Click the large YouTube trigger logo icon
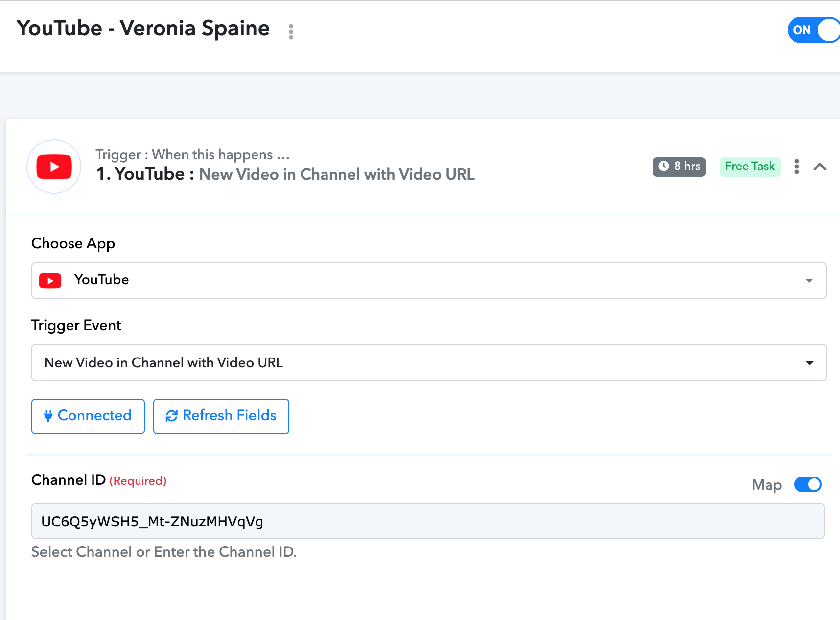Screen dimensions: 840x620 point(54,167)
